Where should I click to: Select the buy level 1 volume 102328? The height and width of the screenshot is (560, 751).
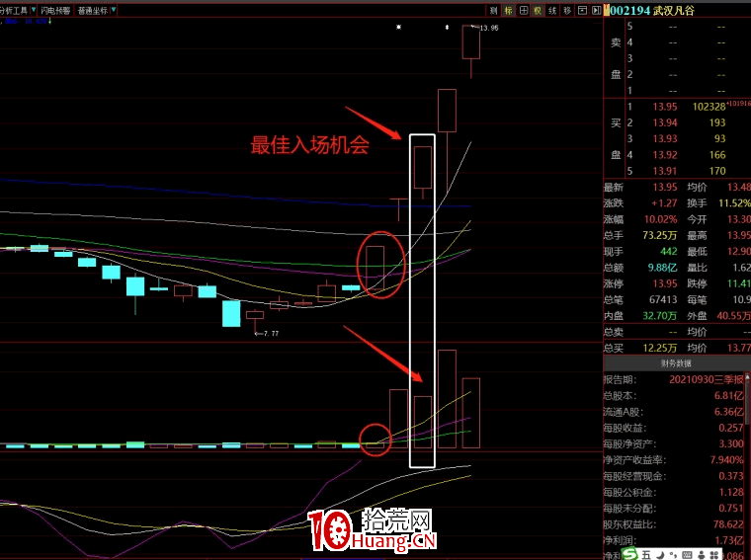click(x=709, y=107)
